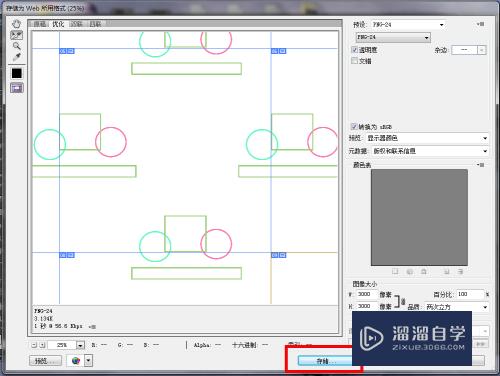Click the 颜色表 color table label
The image size is (500, 376).
[362, 165]
